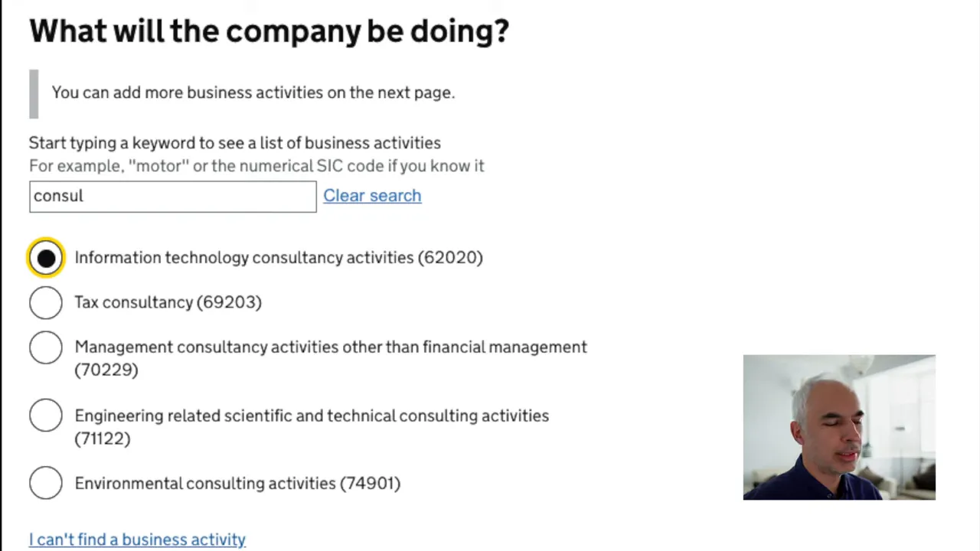Pick Environmental consulting activities option
The height and width of the screenshot is (551, 980).
(45, 482)
